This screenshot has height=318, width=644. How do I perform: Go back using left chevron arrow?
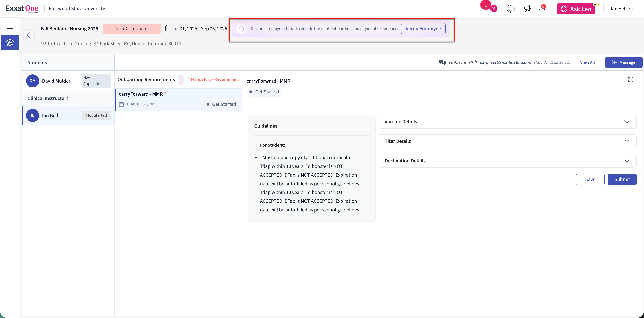(29, 35)
